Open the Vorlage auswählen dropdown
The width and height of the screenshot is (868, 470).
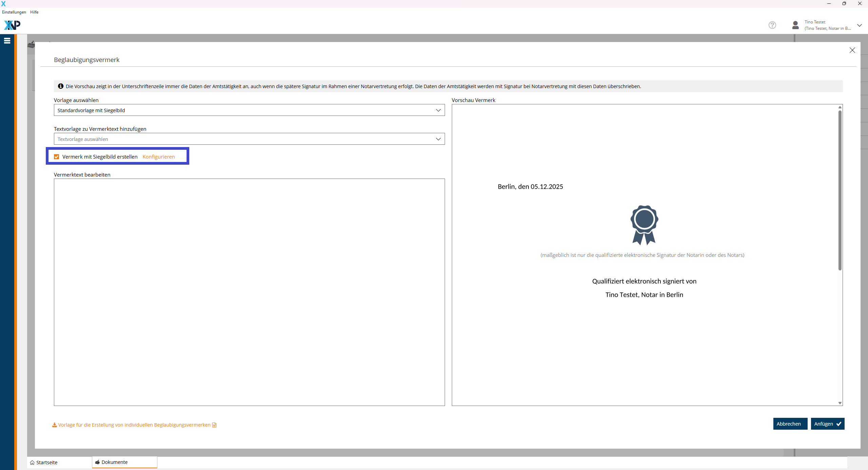(249, 110)
